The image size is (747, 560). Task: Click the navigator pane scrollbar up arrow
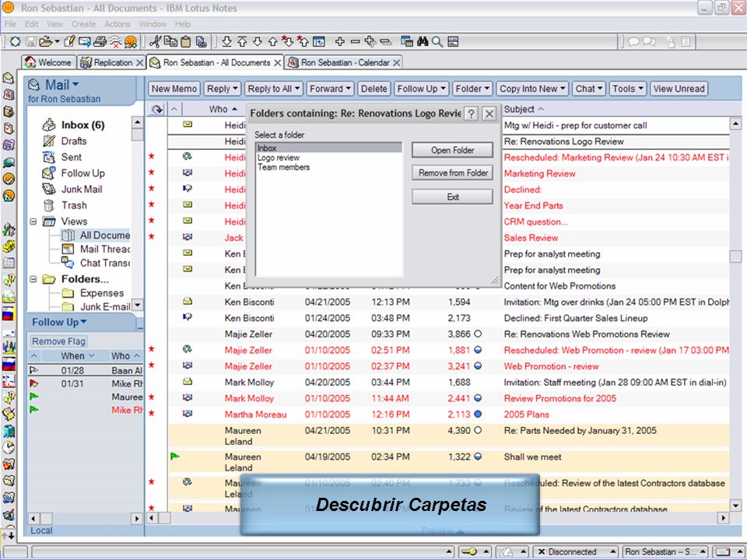137,123
